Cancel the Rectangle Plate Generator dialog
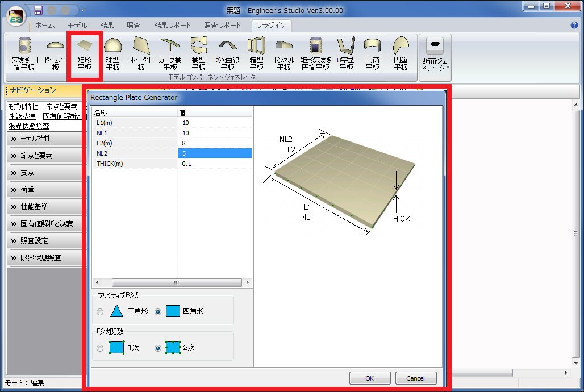The image size is (584, 392). [x=415, y=378]
